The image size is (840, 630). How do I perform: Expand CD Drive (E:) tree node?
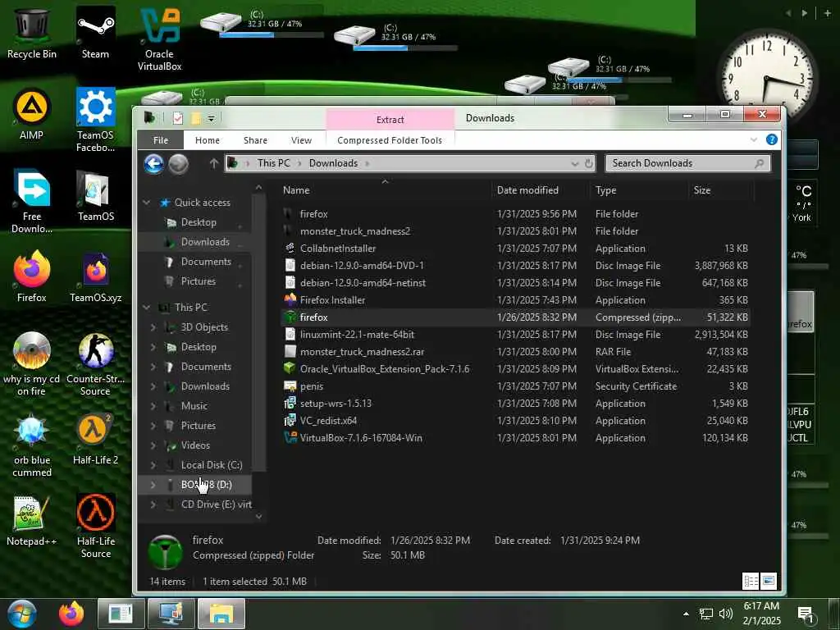coord(153,504)
